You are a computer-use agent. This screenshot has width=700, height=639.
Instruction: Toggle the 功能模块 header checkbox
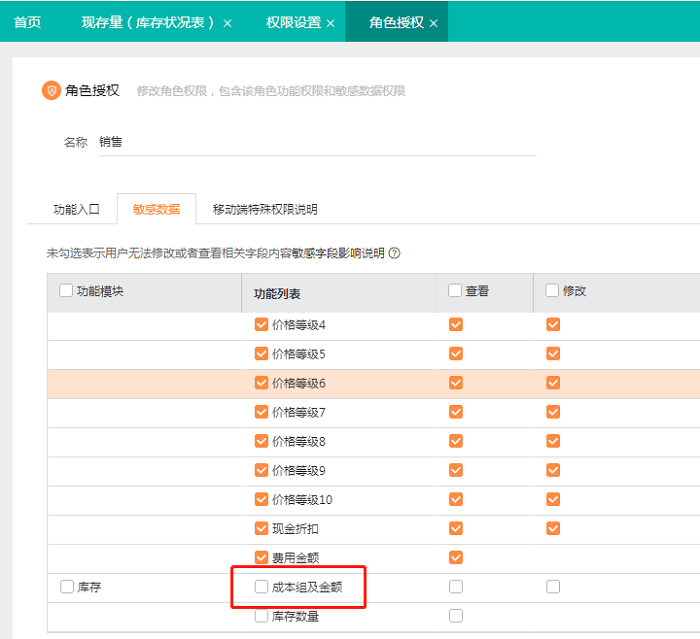(67, 291)
